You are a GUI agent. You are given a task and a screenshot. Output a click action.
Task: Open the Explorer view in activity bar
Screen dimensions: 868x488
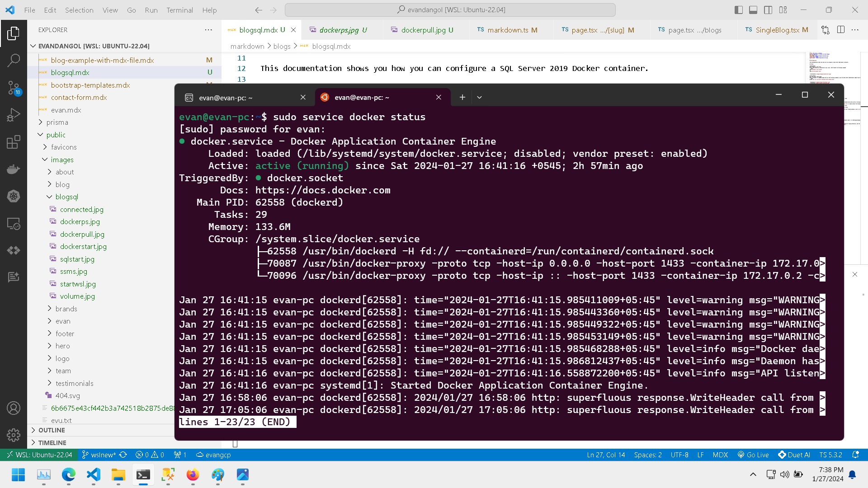click(x=14, y=33)
